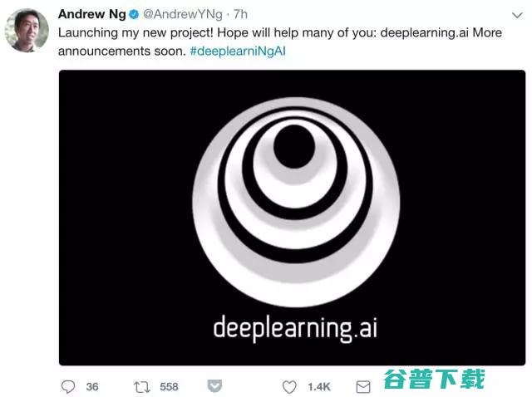
Task: Open the black deeplearning.ai media card
Action: [292, 218]
